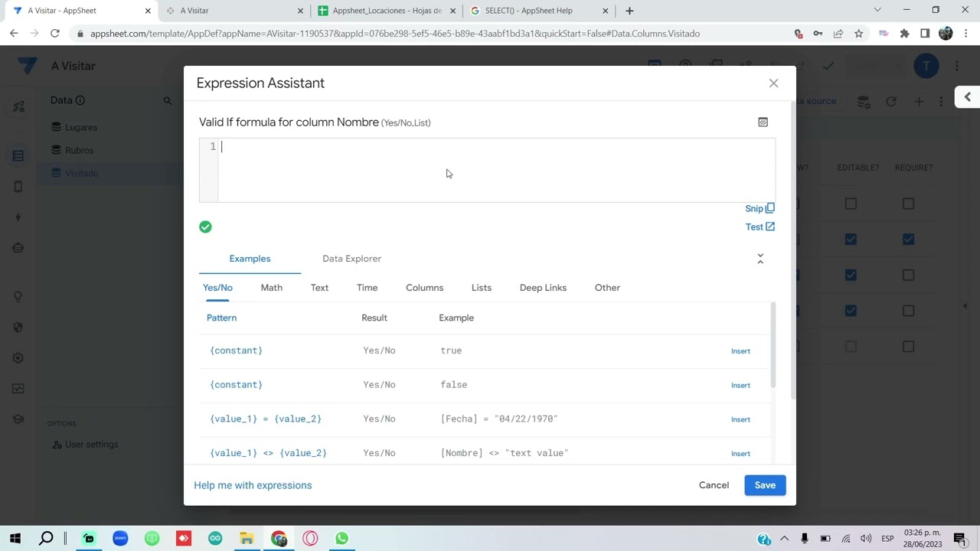Uncheck EDITABLE checkbox in fourth column row

click(851, 311)
